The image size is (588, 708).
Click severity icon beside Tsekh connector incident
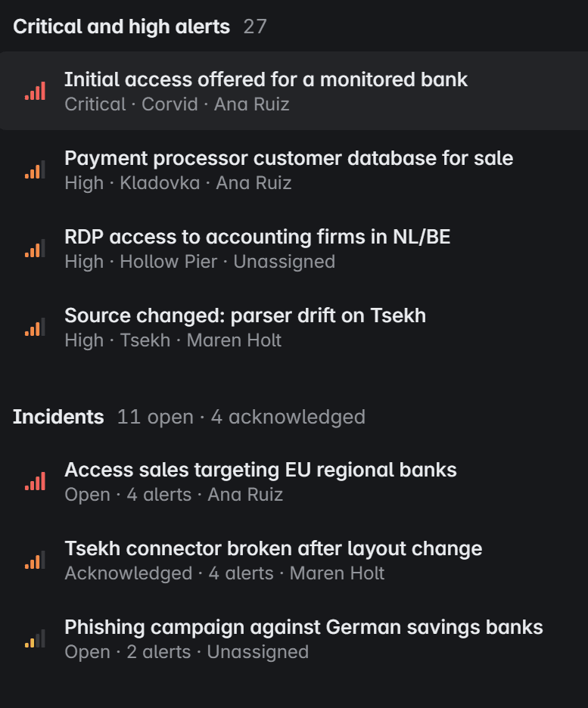point(36,560)
